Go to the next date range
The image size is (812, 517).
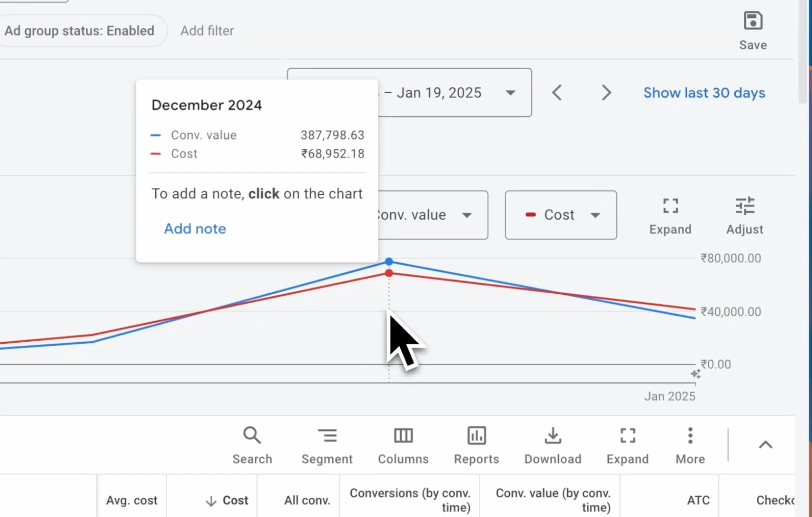(x=606, y=93)
